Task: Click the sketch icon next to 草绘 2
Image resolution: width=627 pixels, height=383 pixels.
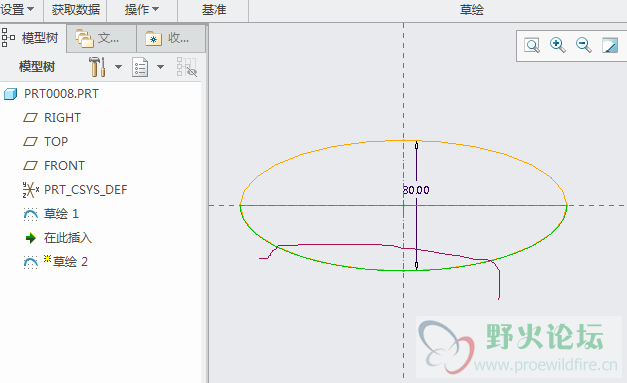Action: [31, 263]
